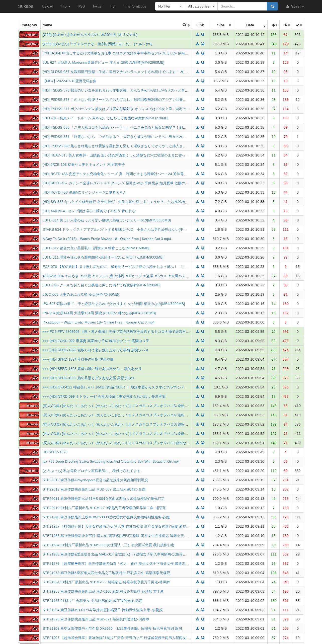
Task: Open the Guest account dropdown
Action: pyautogui.click(x=295, y=6)
